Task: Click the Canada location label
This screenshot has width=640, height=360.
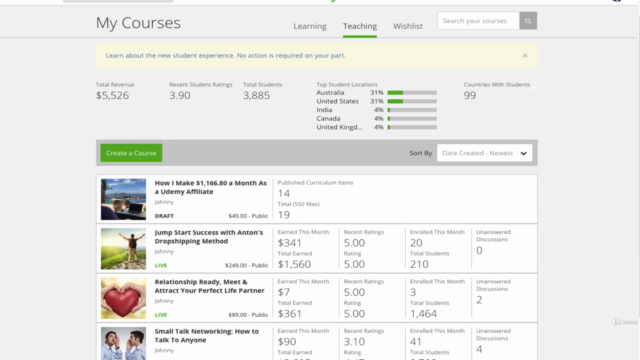Action: pos(328,118)
